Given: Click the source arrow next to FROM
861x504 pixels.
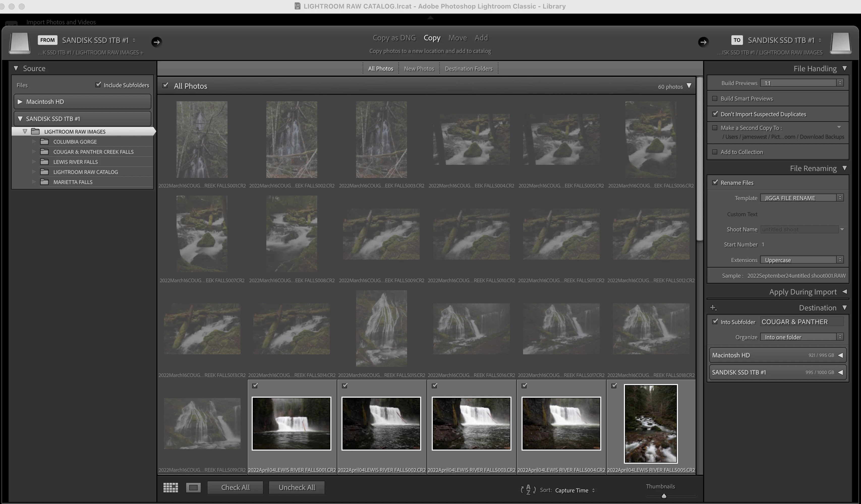Looking at the screenshot, I should point(156,42).
